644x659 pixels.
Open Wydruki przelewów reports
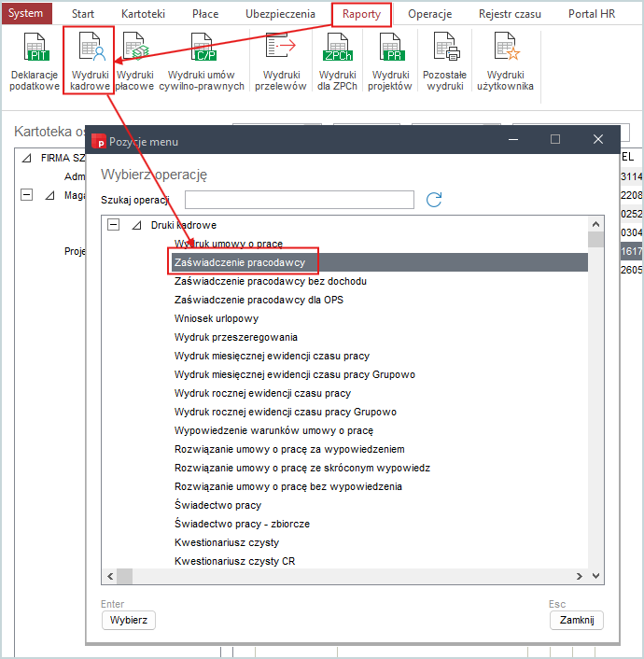point(281,62)
